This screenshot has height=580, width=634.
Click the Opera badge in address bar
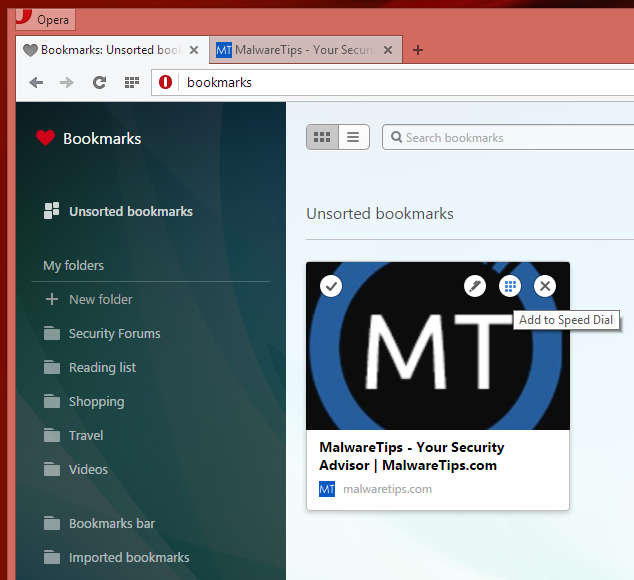pyautogui.click(x=165, y=82)
